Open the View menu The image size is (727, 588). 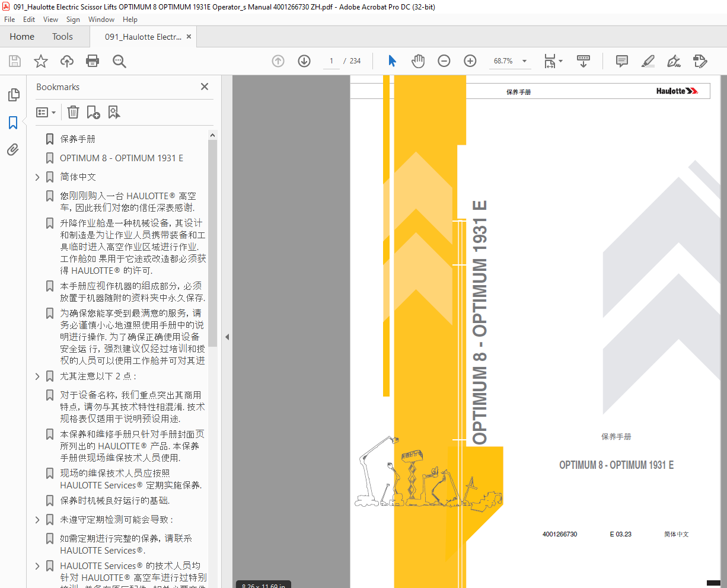click(x=51, y=20)
